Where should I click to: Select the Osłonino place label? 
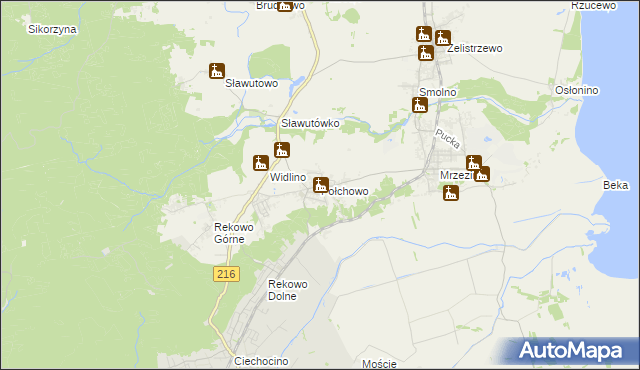(x=576, y=90)
